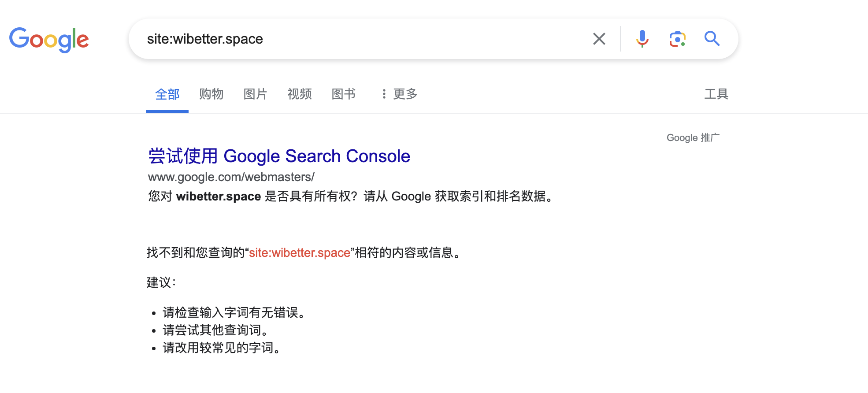Open the 工具 search tools option
This screenshot has height=393, width=868.
point(716,94)
